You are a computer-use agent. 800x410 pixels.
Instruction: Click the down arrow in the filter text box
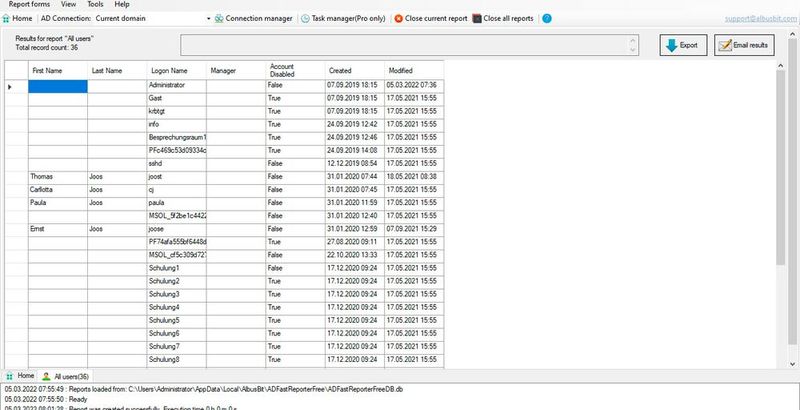point(633,50)
